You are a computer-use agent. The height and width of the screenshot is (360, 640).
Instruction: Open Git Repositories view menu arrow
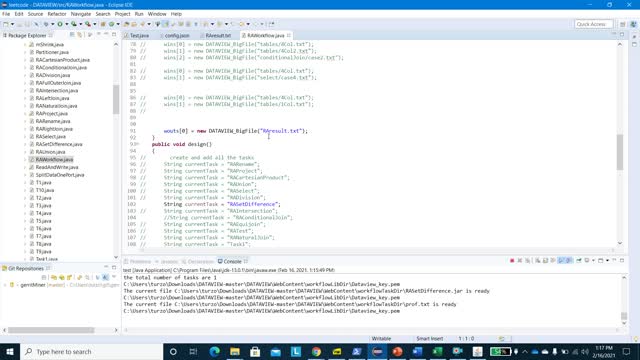(114, 277)
